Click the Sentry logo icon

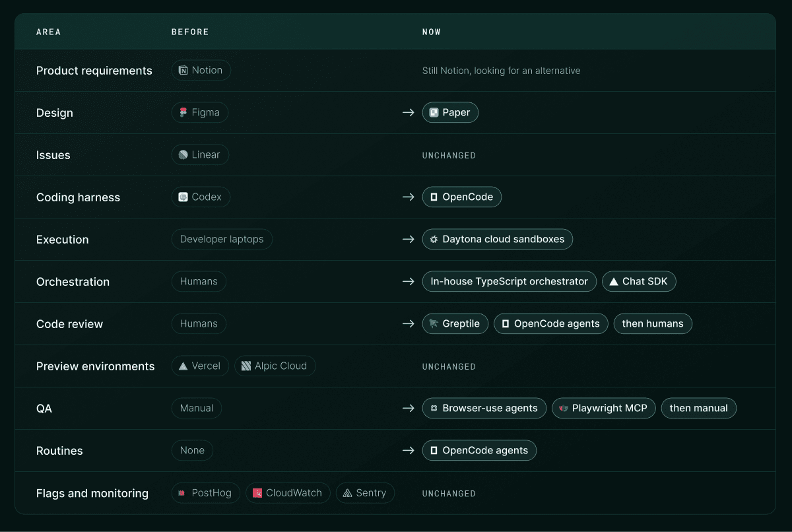[x=348, y=493]
